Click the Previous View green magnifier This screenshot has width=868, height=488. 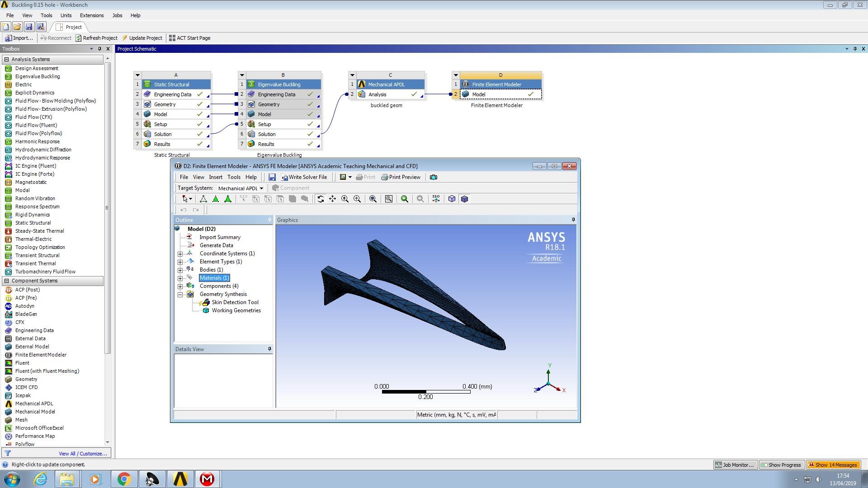point(405,199)
